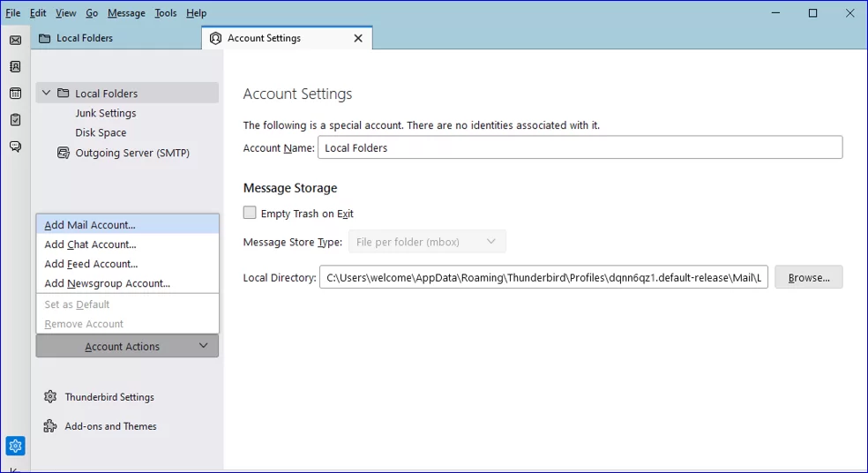This screenshot has width=868, height=473.
Task: Open the Tasks sidebar icon
Action: (16, 120)
